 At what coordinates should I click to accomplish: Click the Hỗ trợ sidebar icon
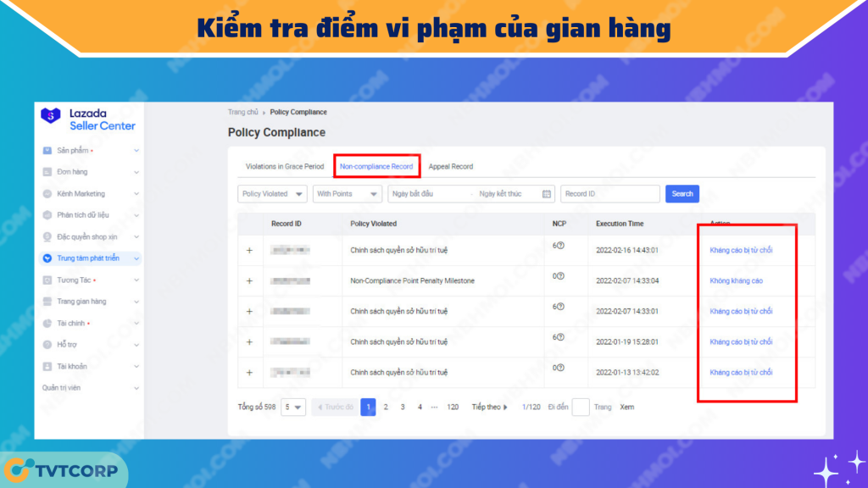(x=47, y=345)
